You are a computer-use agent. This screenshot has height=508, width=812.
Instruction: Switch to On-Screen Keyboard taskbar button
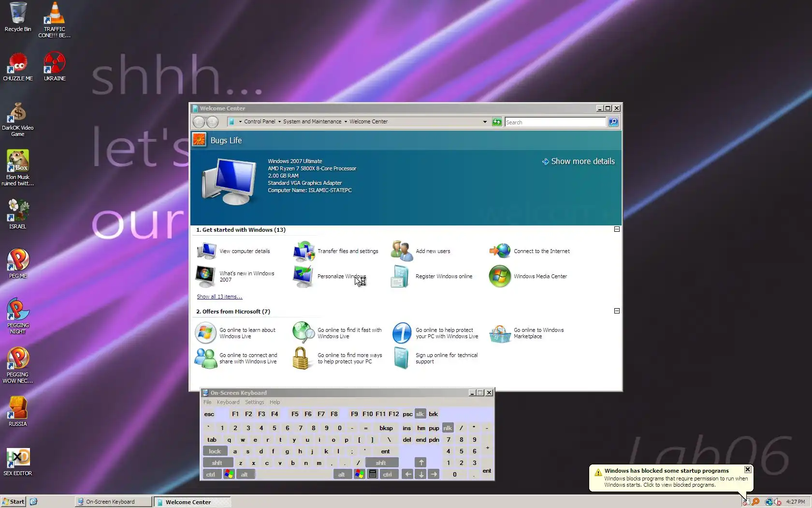[x=114, y=502]
